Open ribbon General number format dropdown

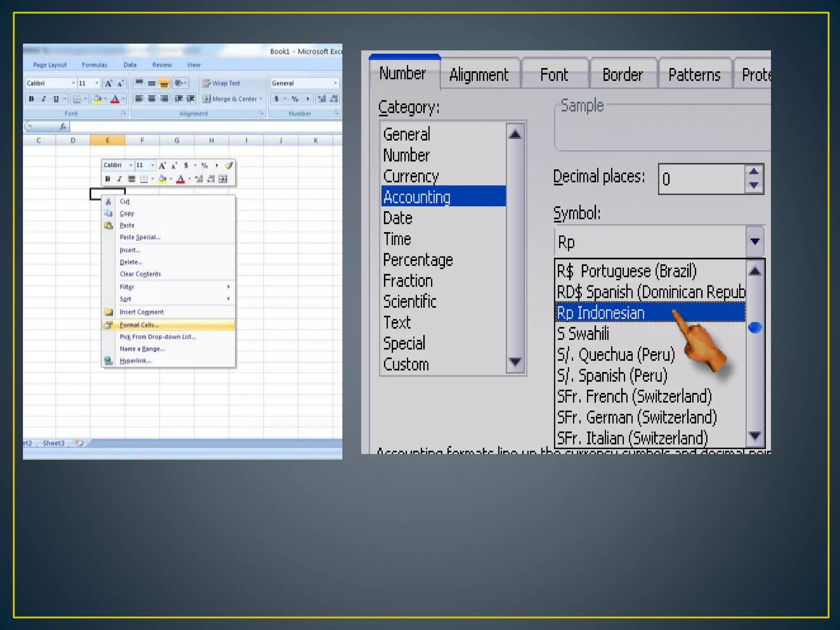point(336,83)
